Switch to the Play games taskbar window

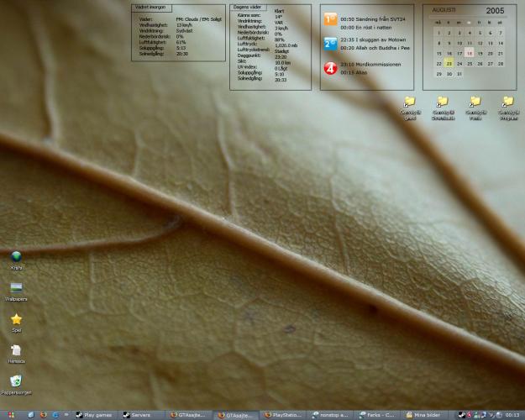(x=95, y=415)
